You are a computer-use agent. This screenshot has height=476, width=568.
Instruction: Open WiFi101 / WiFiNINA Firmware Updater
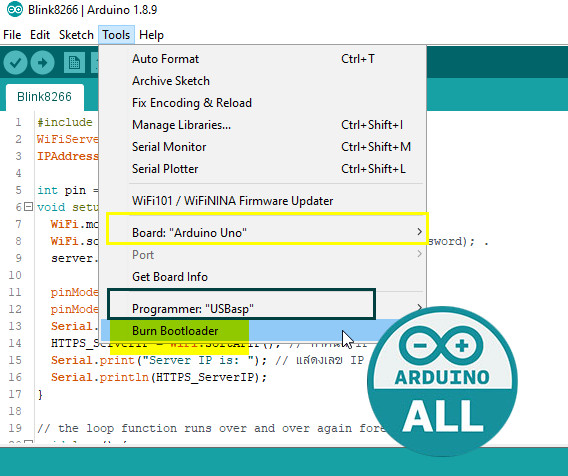262,201
